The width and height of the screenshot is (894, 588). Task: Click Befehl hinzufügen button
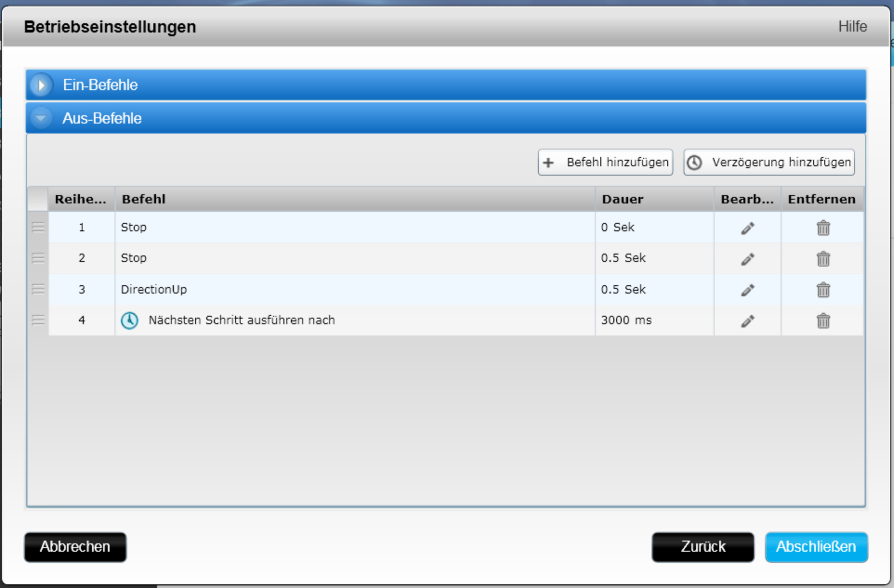pos(605,162)
